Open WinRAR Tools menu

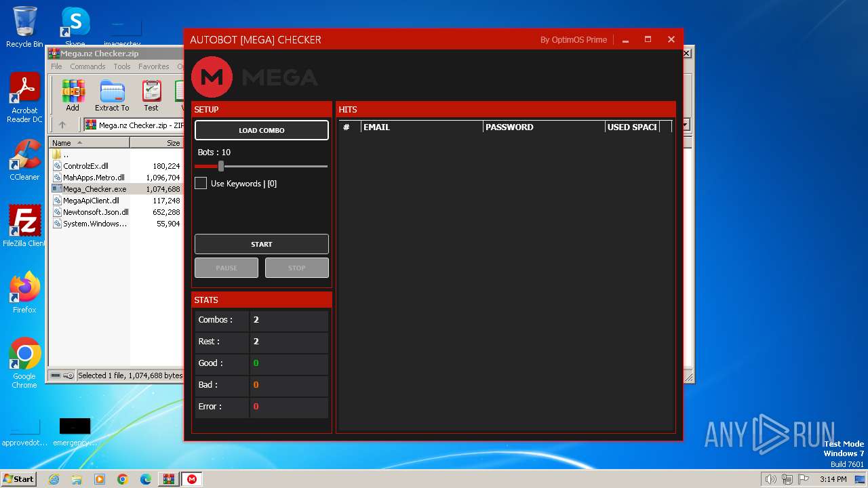(122, 66)
